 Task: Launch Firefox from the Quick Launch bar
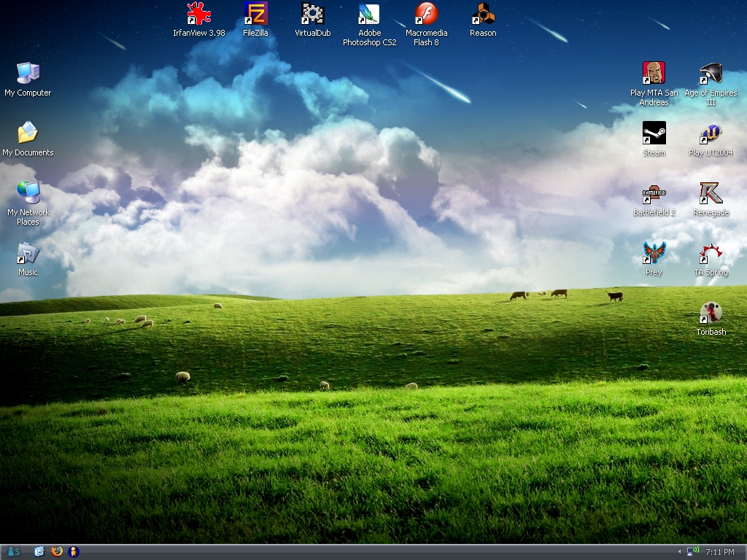(x=57, y=552)
